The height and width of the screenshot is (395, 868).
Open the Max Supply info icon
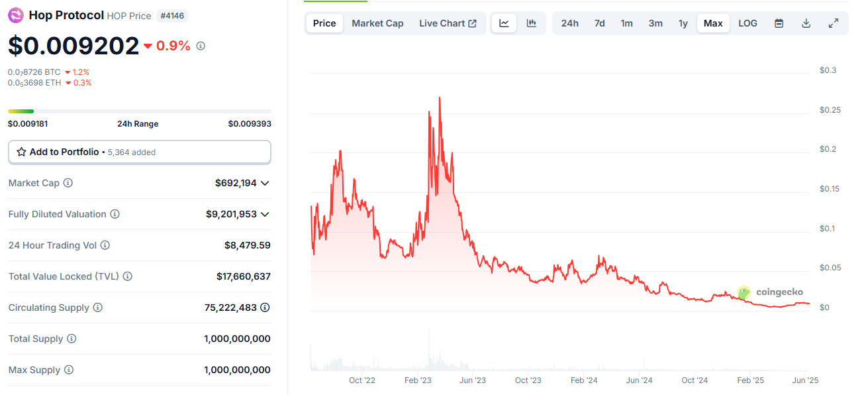[69, 370]
